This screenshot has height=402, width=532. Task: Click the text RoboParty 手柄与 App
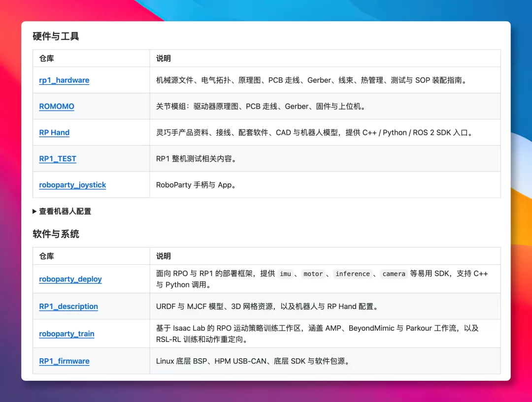[x=197, y=185]
